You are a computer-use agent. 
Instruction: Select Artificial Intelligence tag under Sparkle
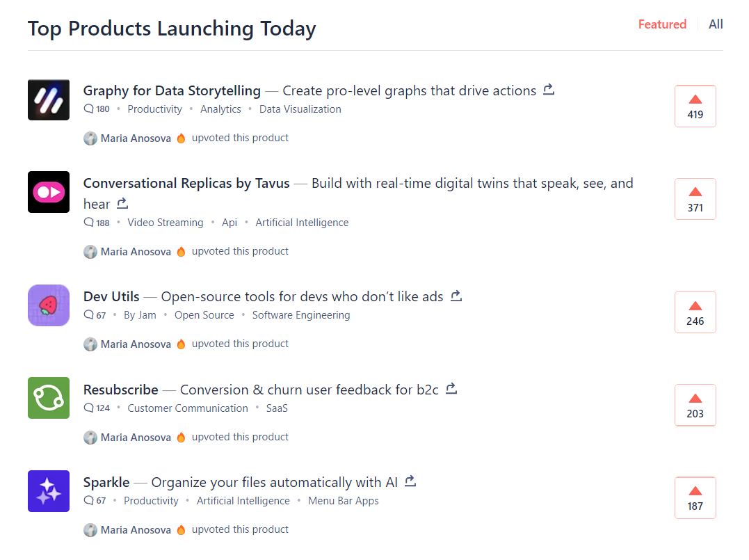243,501
